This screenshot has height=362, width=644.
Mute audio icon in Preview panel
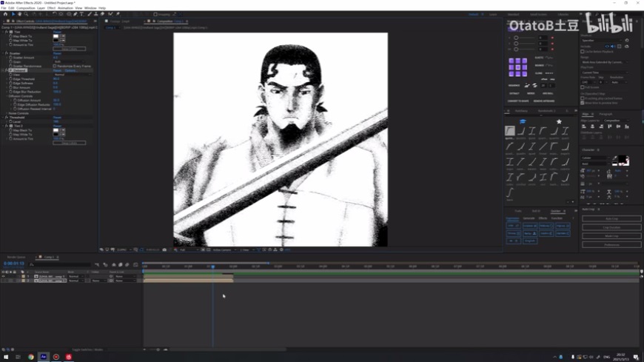613,47
